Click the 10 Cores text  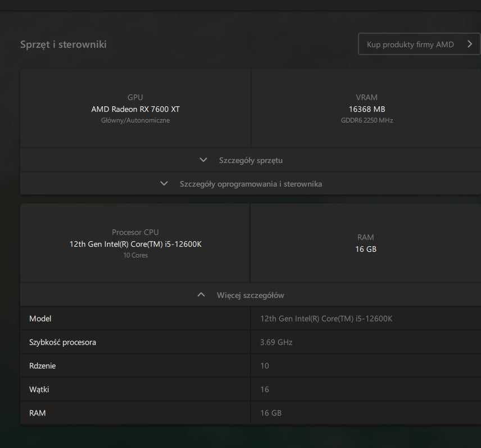tap(135, 255)
